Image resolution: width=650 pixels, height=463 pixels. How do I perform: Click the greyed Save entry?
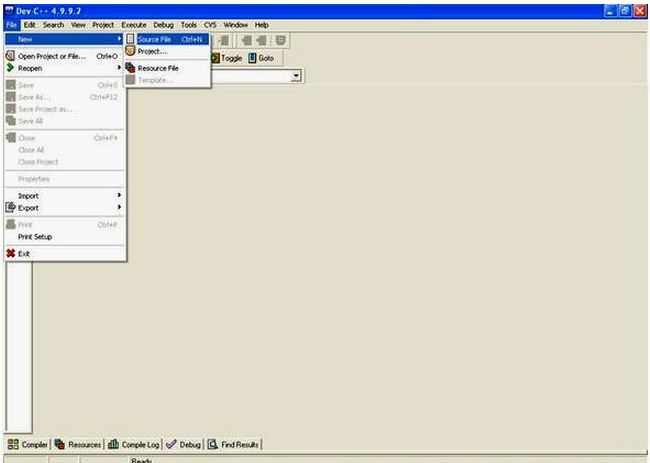(64, 85)
